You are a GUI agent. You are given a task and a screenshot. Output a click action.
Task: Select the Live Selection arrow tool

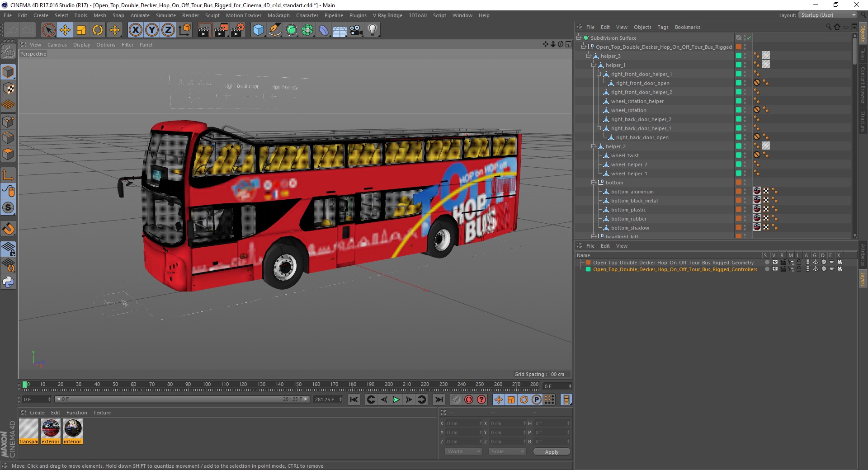coord(48,30)
